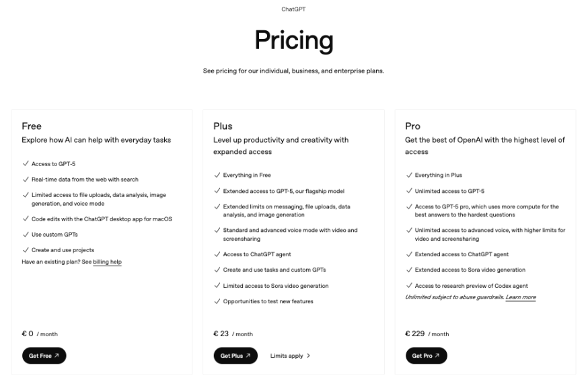Click the € 229 / month price text
588x390 pixels.
[427, 334]
